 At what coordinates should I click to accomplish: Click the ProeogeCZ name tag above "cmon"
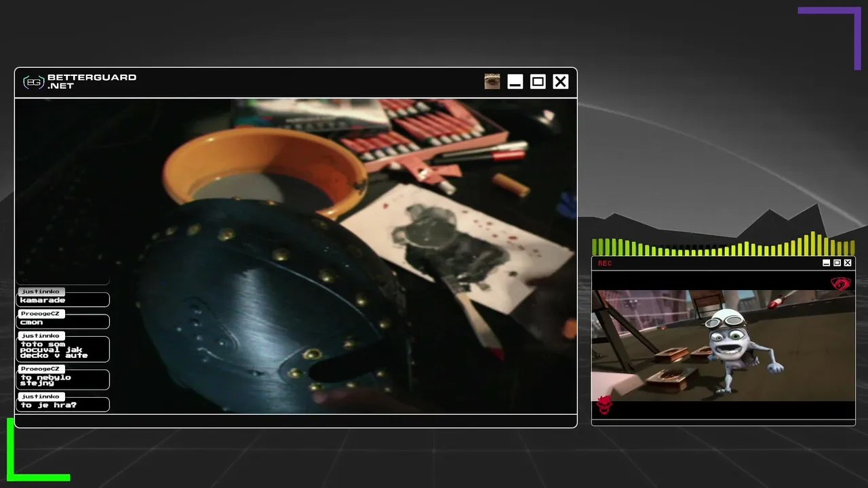click(x=41, y=314)
